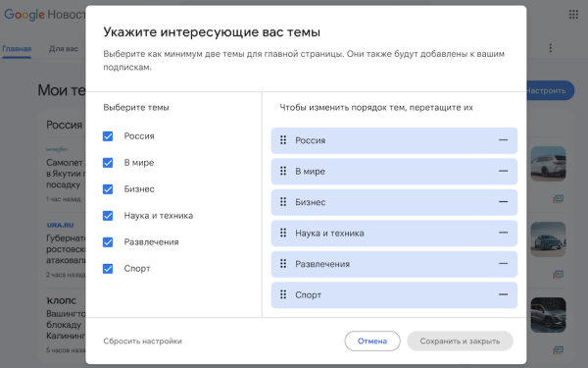Switch to the Для вас tab
The width and height of the screenshot is (588, 368).
pyautogui.click(x=64, y=49)
